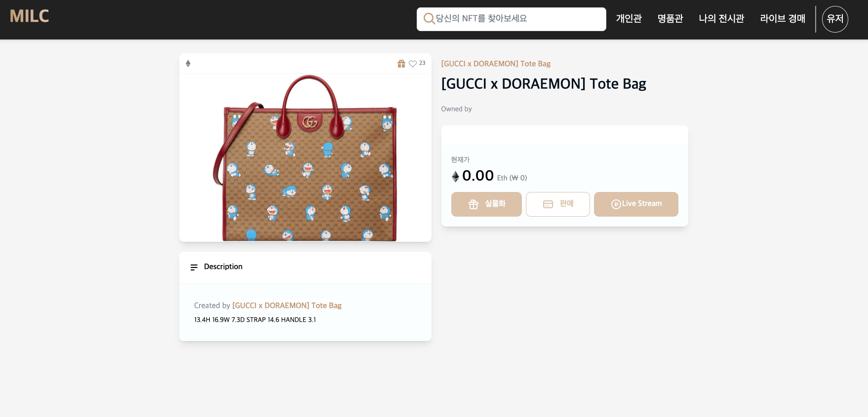The height and width of the screenshot is (417, 868).
Task: Open the Created by creator link
Action: 287,305
